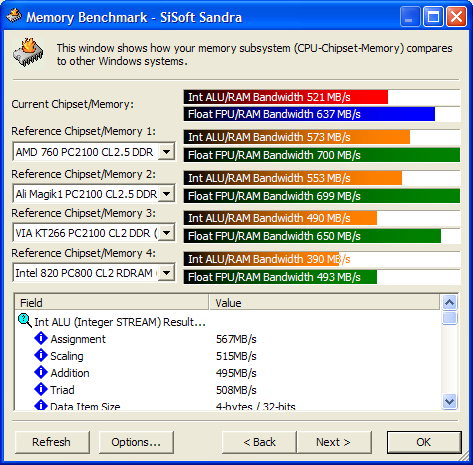Click the 508MB/s Triad value
This screenshot has width=473, height=465.
pos(236,390)
